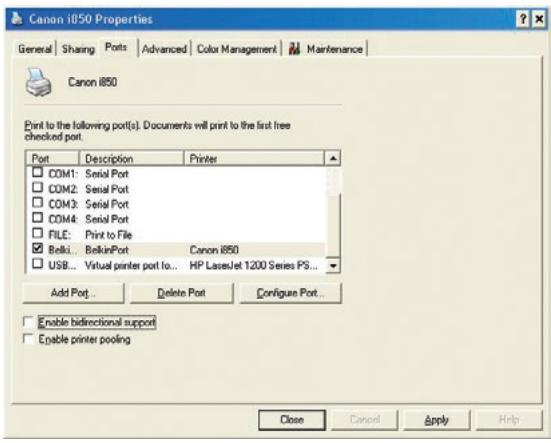The height and width of the screenshot is (443, 551).
Task: Click the port list scroll up arrow
Action: pyautogui.click(x=333, y=158)
